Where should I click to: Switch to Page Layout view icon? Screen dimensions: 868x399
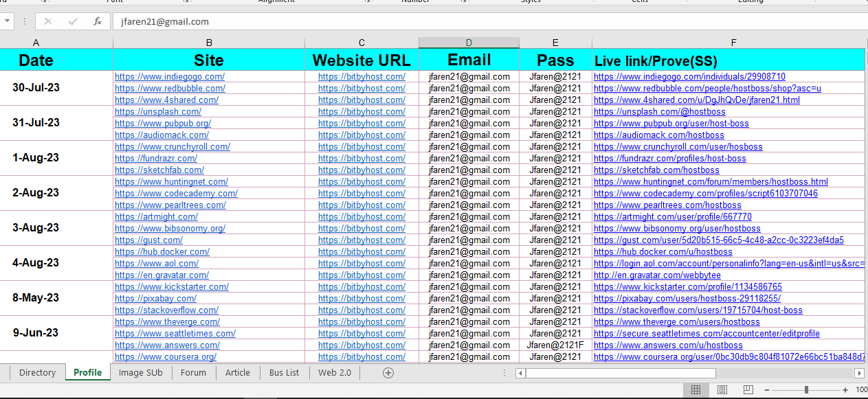(722, 389)
